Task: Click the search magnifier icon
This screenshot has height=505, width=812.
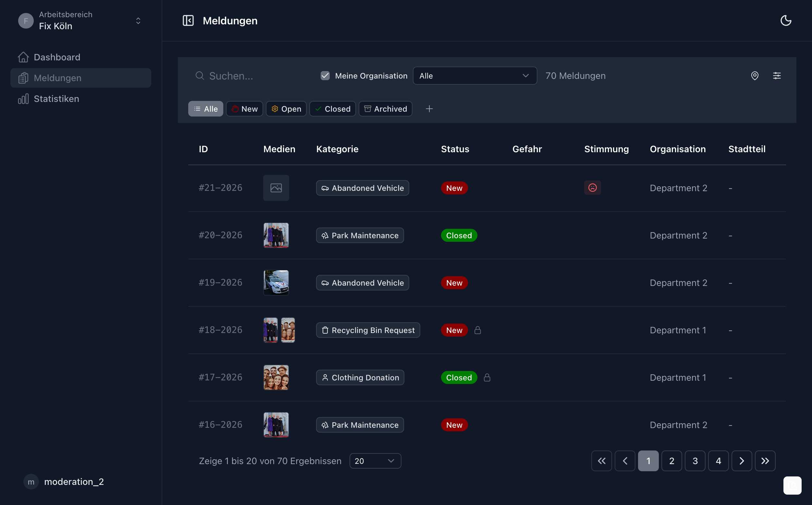Action: 200,76
